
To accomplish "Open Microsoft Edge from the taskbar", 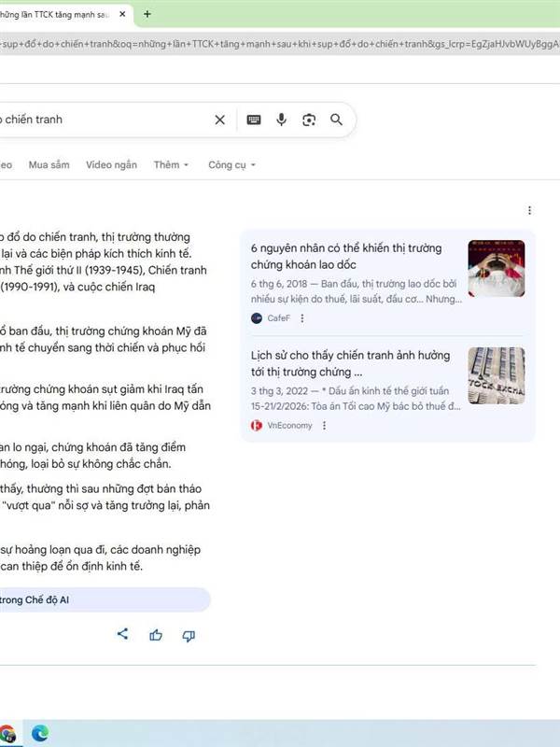I will click(40, 733).
